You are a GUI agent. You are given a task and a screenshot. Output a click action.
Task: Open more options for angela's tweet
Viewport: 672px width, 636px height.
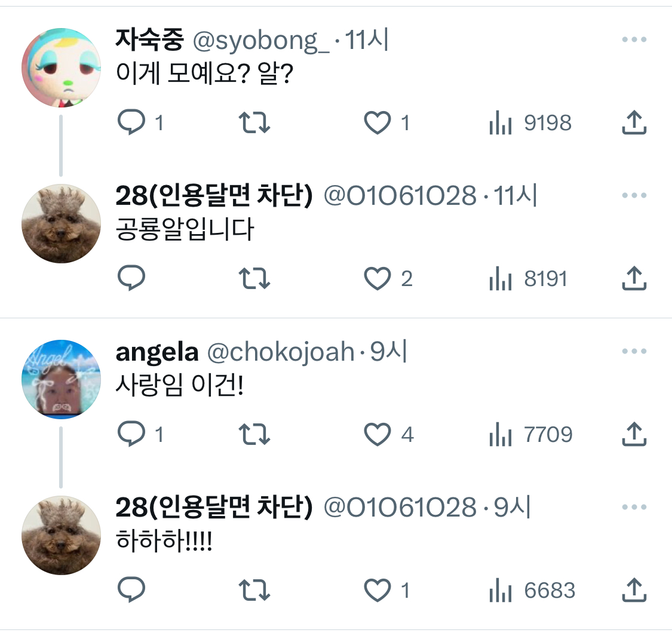634,351
